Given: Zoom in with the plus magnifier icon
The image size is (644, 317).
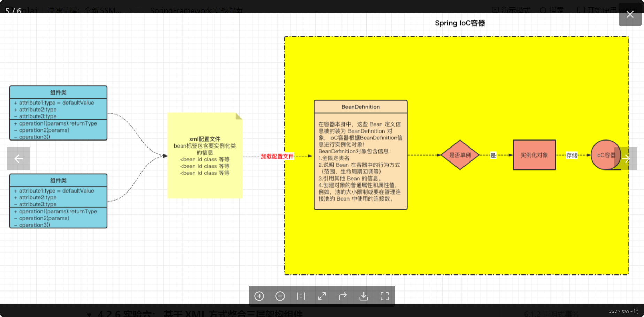Looking at the screenshot, I should coord(259,296).
